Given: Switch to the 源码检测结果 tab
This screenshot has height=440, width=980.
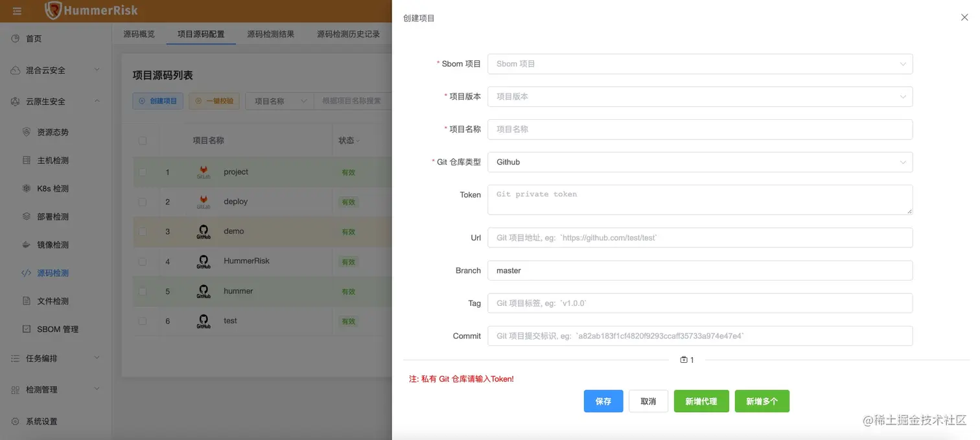Looking at the screenshot, I should 271,34.
